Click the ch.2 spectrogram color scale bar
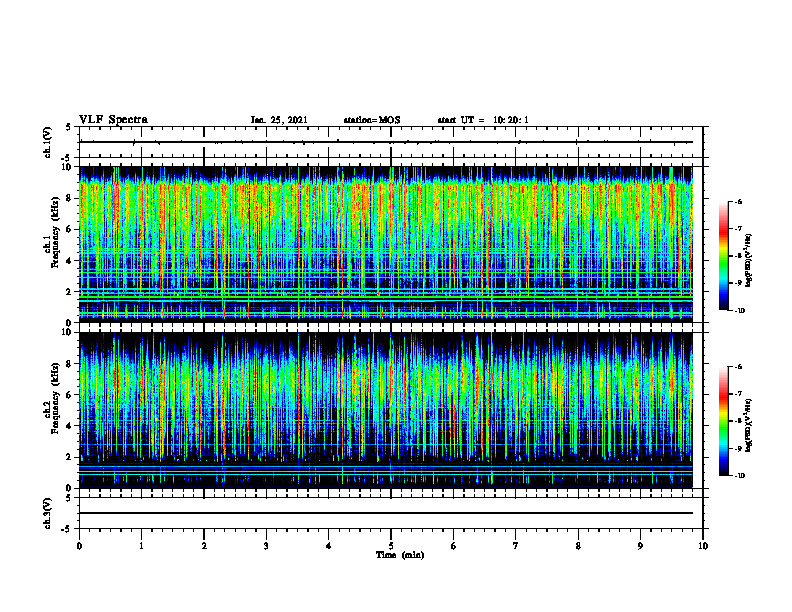Image resolution: width=792 pixels, height=612 pixels. point(724,421)
